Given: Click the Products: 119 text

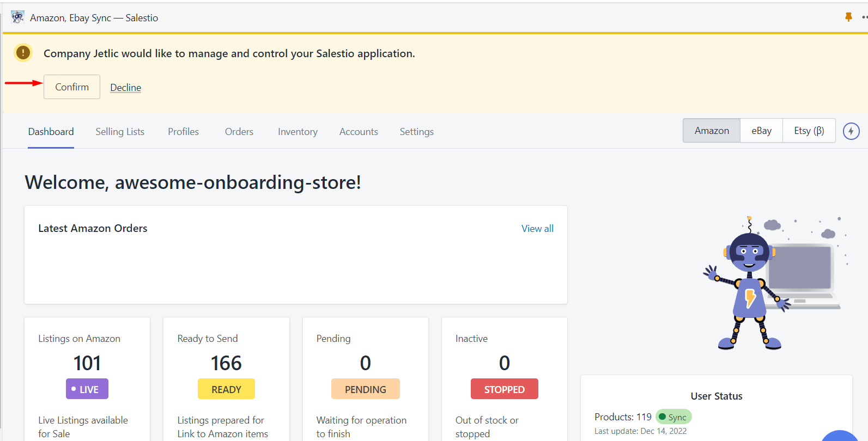Looking at the screenshot, I should click(x=623, y=417).
